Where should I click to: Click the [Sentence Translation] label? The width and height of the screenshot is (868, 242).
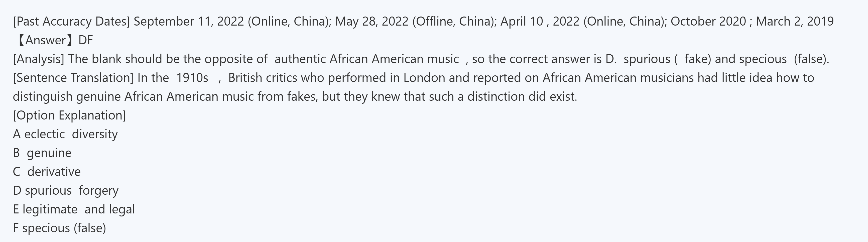coord(73,78)
